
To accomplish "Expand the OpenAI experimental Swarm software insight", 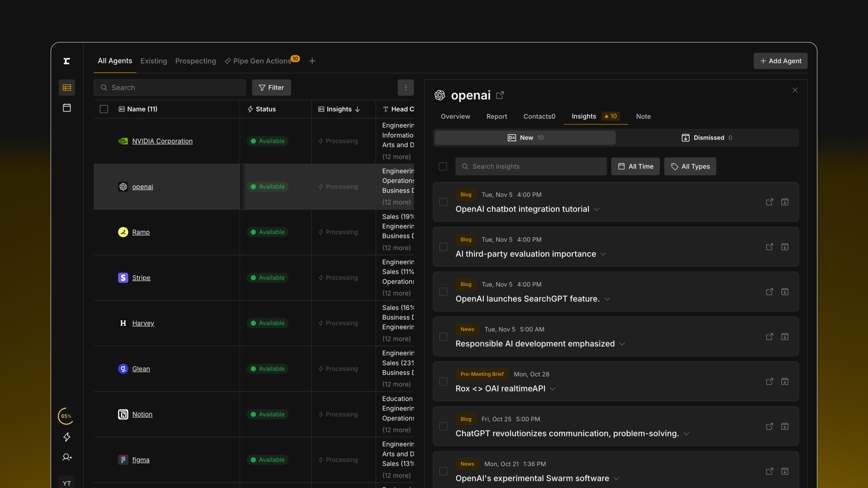I will click(616, 479).
